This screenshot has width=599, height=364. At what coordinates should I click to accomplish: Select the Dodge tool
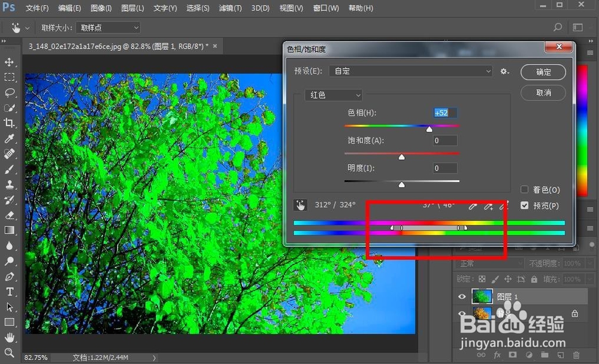(x=9, y=261)
